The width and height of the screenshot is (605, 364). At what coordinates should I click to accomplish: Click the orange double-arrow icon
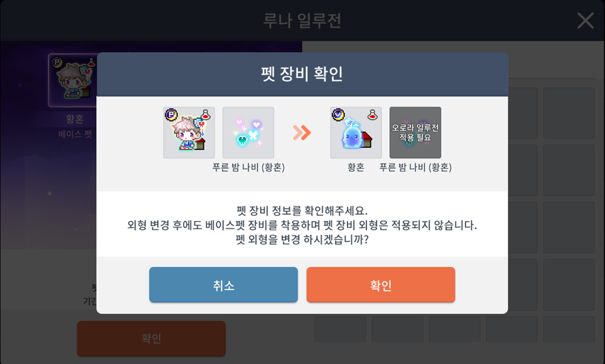click(302, 133)
